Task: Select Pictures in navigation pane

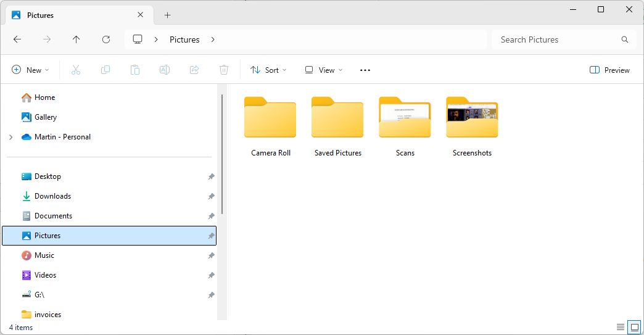Action: point(109,236)
